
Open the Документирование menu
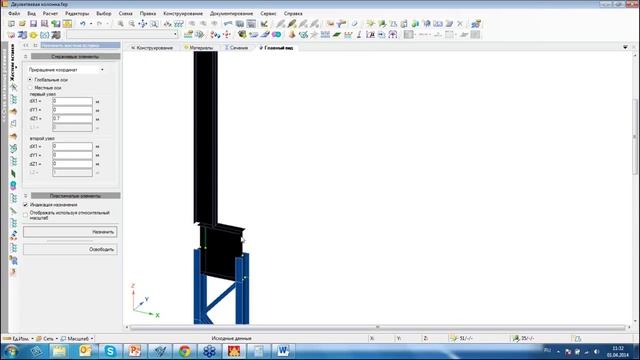pos(231,13)
